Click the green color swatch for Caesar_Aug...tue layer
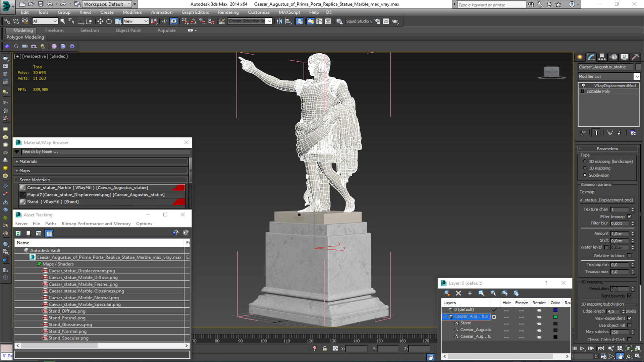Image resolution: width=644 pixels, height=362 pixels. point(555,317)
